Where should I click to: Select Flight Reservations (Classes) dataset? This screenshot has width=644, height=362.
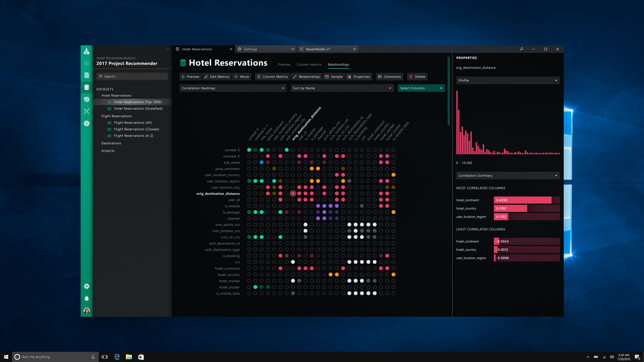point(136,129)
